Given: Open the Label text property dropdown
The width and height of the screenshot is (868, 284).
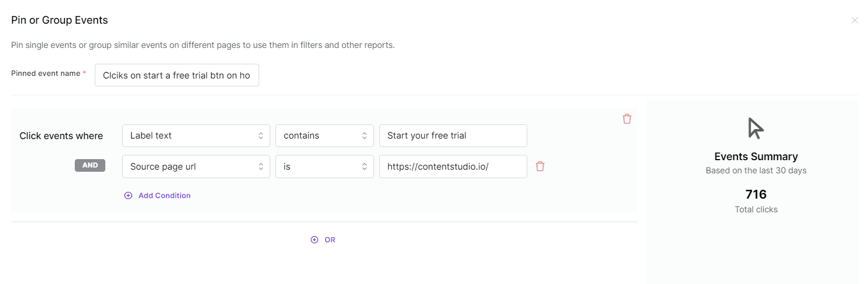Looking at the screenshot, I should coord(196,136).
